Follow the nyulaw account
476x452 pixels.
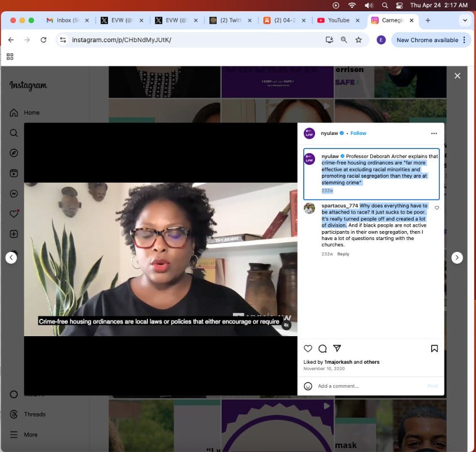pyautogui.click(x=358, y=133)
